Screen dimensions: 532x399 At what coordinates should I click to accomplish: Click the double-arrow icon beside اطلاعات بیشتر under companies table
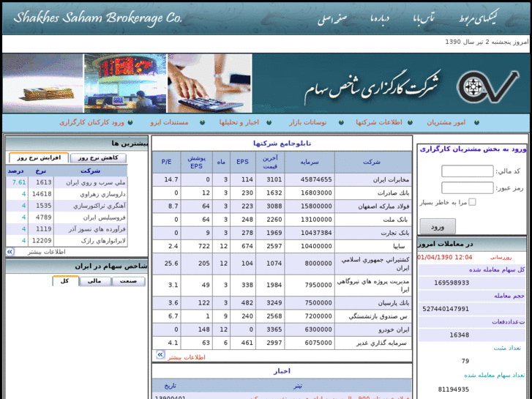160,355
